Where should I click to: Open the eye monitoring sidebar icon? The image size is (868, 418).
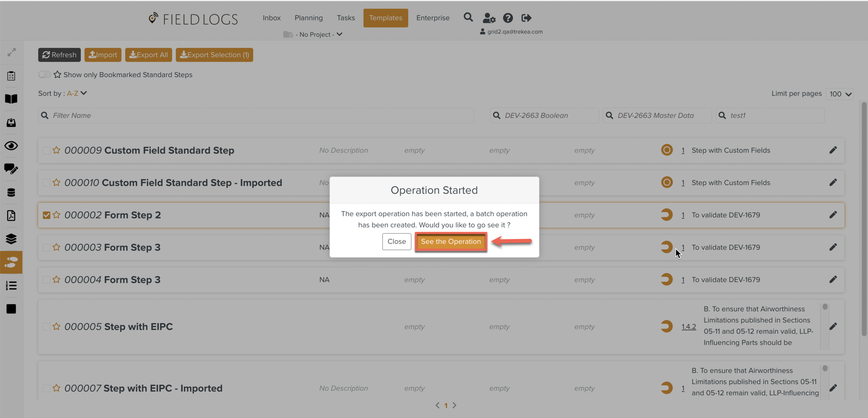tap(11, 146)
